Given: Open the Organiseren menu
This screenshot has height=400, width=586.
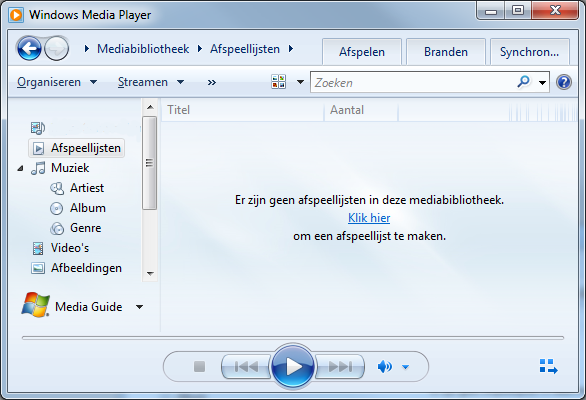Looking at the screenshot, I should [57, 82].
